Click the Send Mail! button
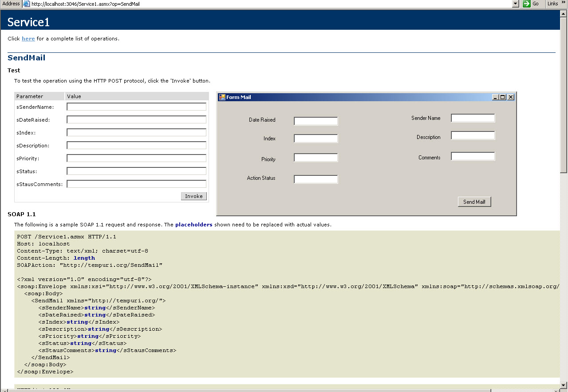 click(474, 202)
